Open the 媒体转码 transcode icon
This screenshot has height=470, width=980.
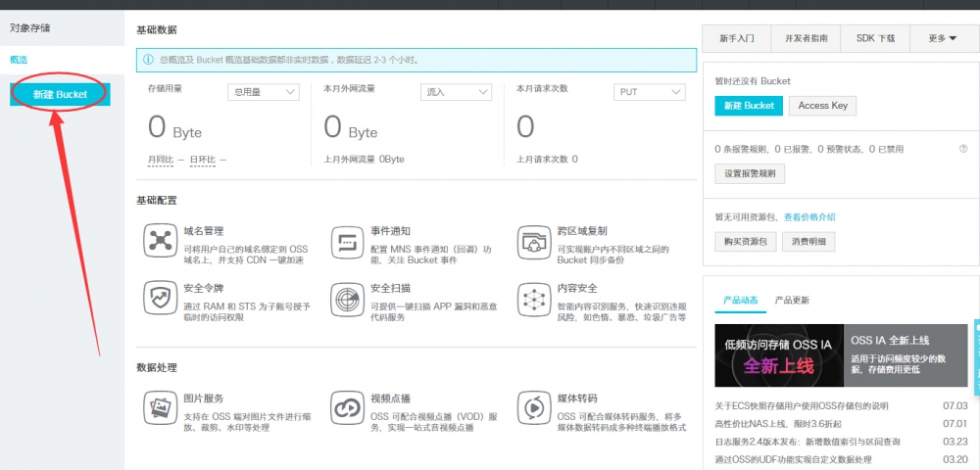tap(534, 408)
